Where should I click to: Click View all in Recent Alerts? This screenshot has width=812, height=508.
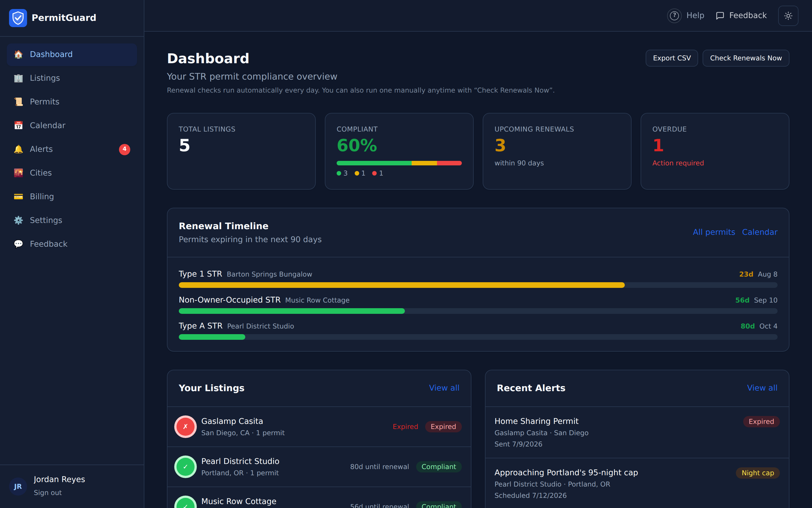point(762,388)
